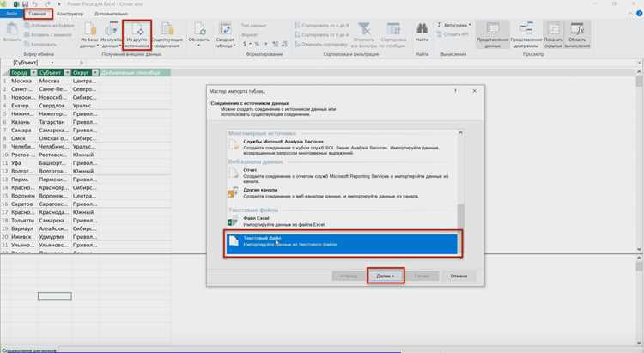Click the Уфа cell in Город column
Image resolution: width=644 pixels, height=353 pixels.
[24, 163]
